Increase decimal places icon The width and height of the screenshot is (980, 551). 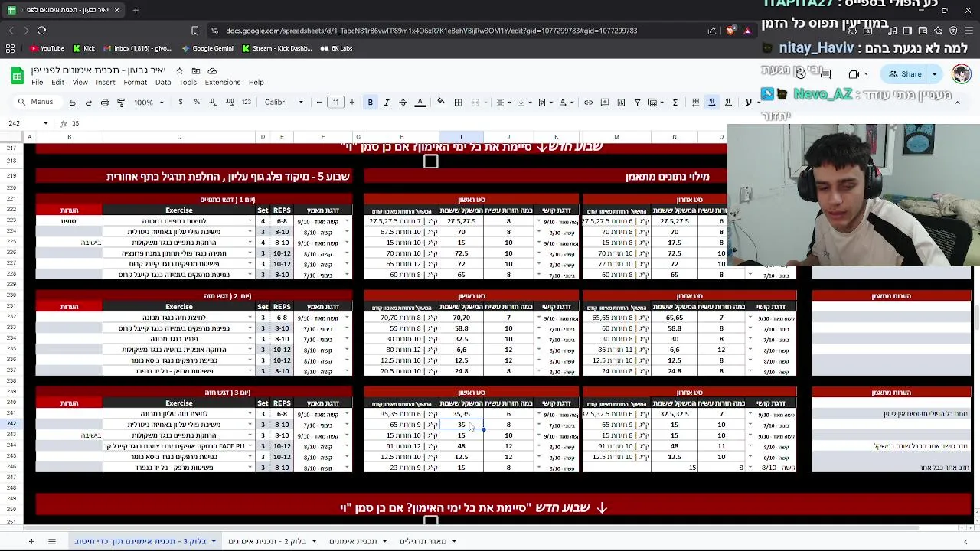tap(230, 103)
